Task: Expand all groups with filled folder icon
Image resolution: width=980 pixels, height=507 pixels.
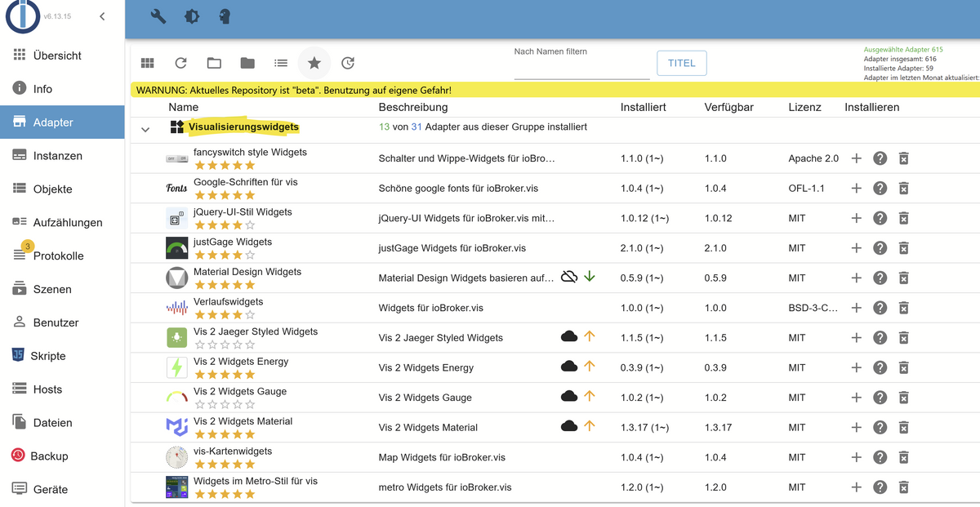Action: pyautogui.click(x=247, y=63)
